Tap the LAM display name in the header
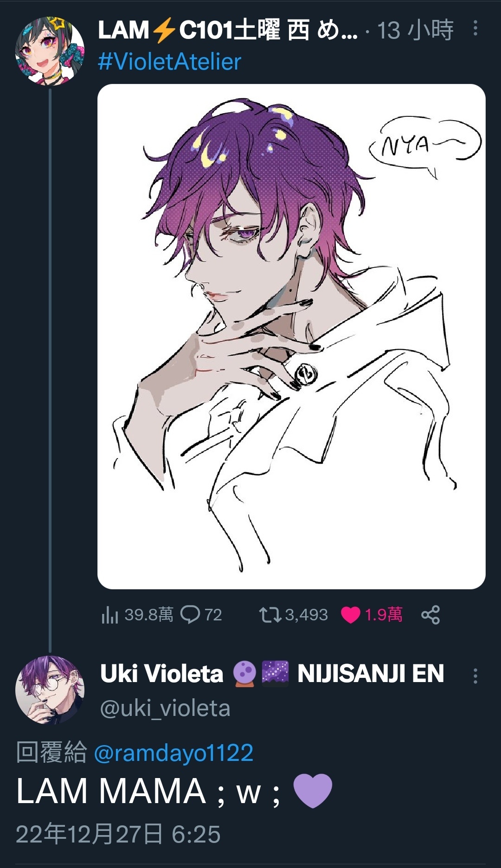Image resolution: width=501 pixels, height=868 pixels. tap(228, 30)
